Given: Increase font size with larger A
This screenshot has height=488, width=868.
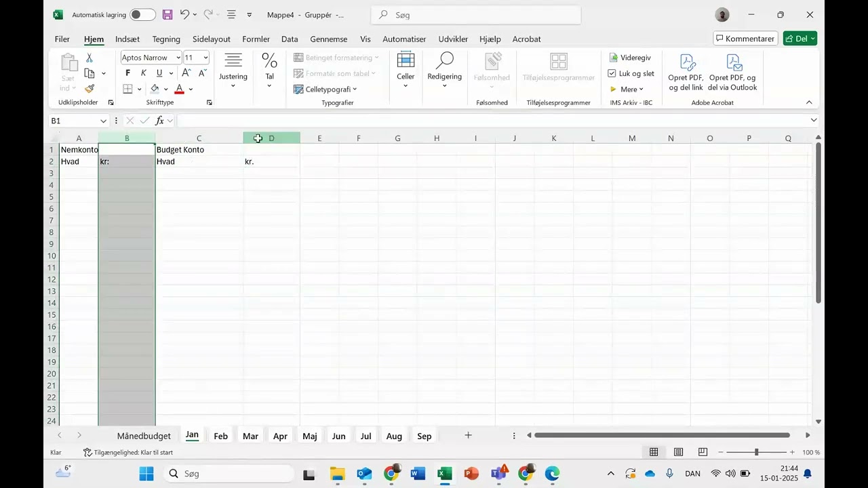Looking at the screenshot, I should pyautogui.click(x=186, y=73).
